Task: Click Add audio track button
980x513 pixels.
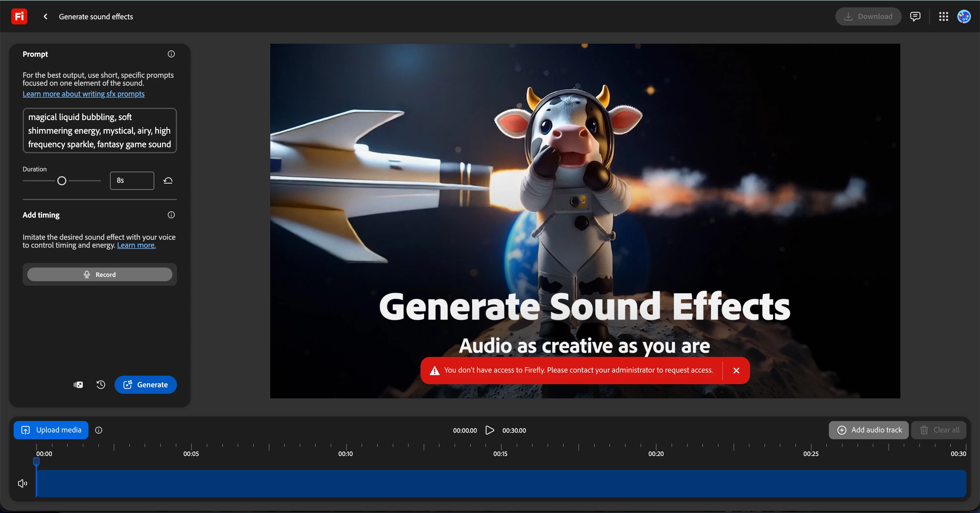Action: [x=869, y=430]
